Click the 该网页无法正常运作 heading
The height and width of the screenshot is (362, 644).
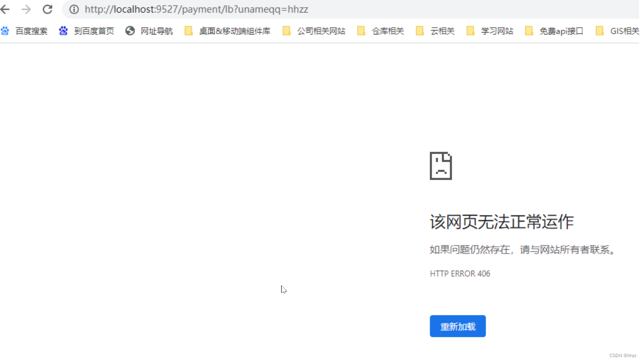[501, 222]
